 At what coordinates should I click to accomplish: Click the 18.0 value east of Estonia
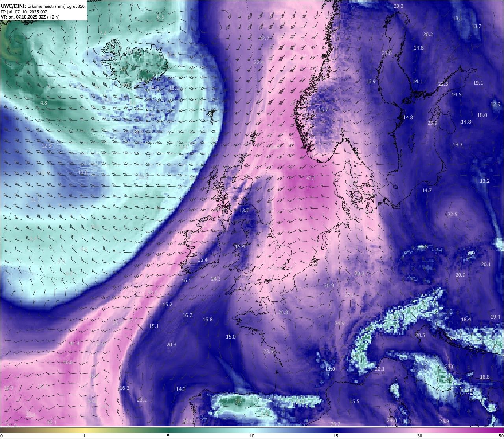(x=482, y=115)
